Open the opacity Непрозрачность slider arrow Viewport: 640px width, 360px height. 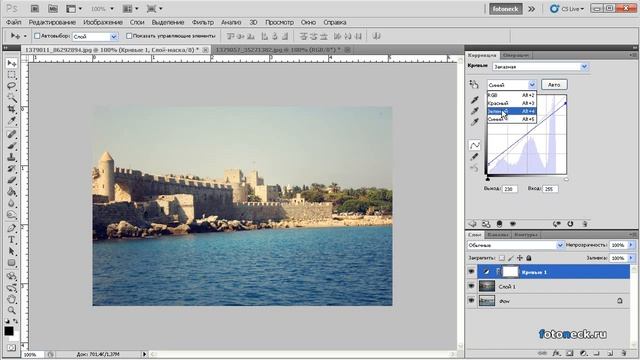click(631, 245)
